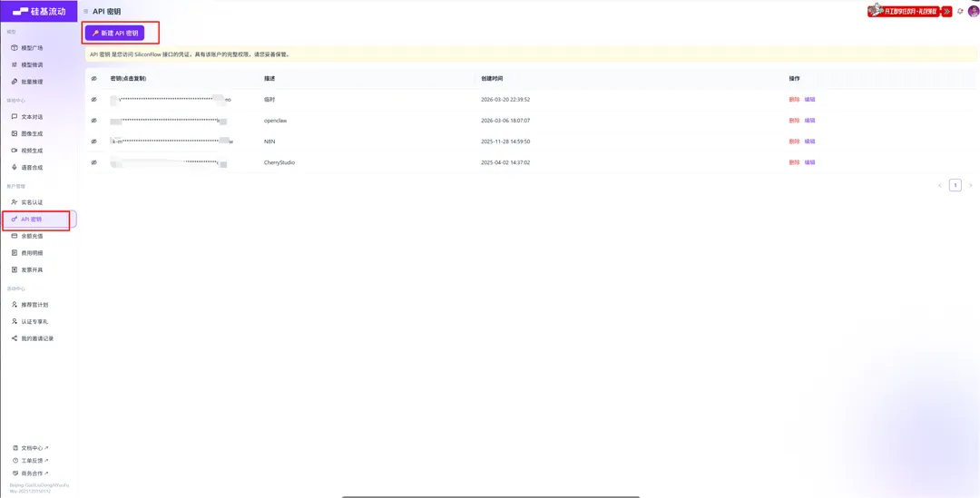Click the 操作 column header
Image resolution: width=980 pixels, height=498 pixels.
coord(794,79)
